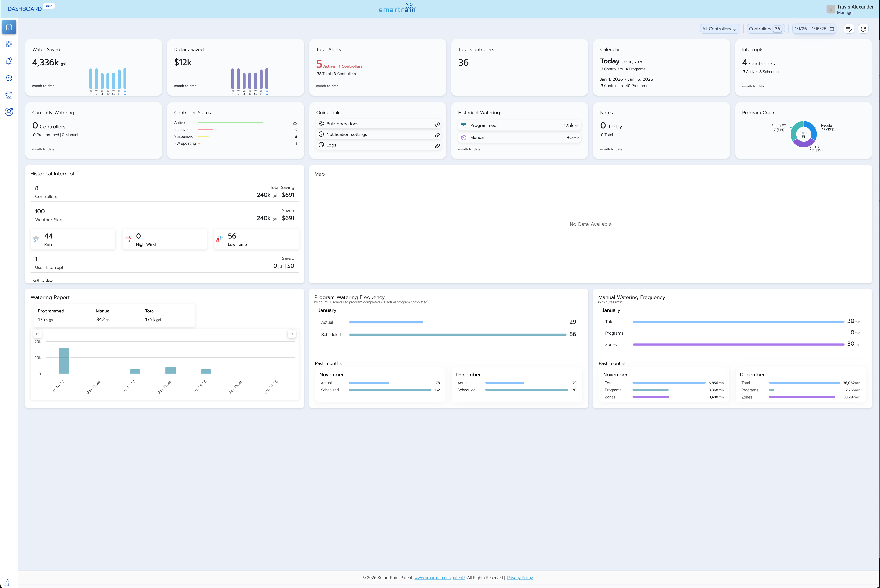Click Watering Report next arrow

291,334
